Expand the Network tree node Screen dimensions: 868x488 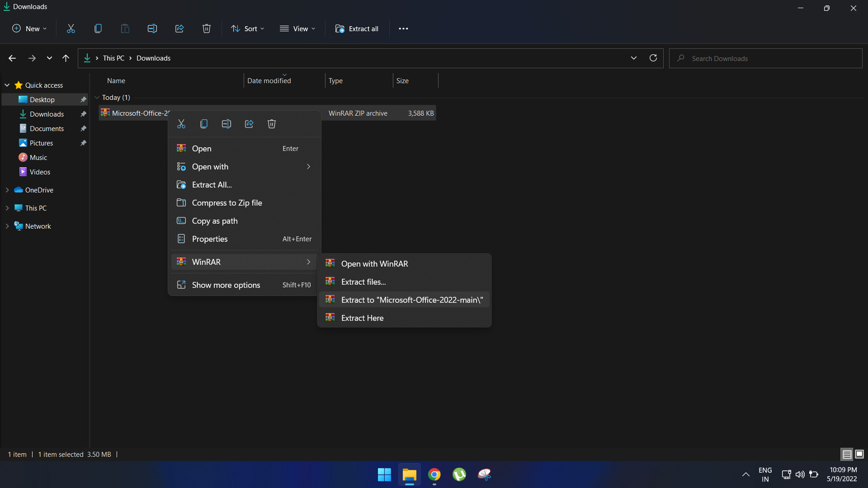7,226
